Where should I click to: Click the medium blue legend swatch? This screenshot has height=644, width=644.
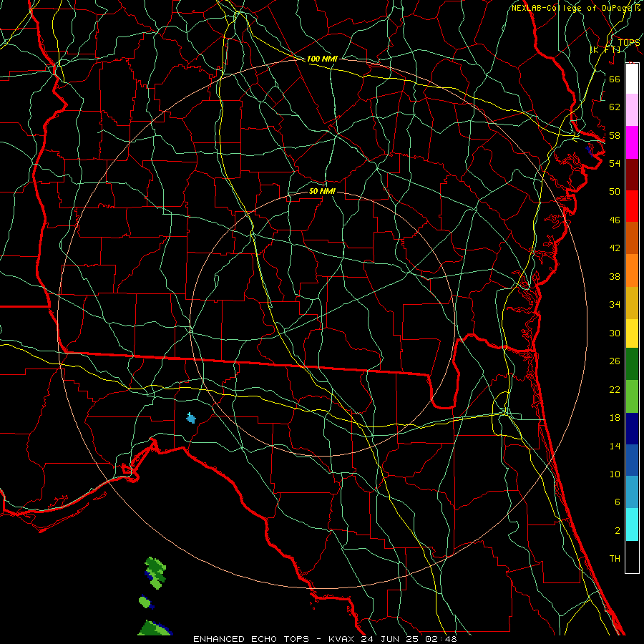coord(632,460)
